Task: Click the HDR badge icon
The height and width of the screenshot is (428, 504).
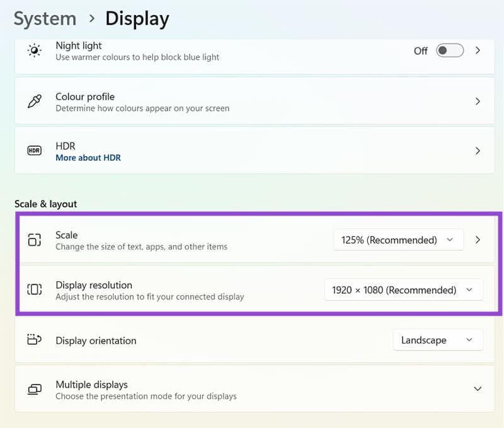Action: click(34, 151)
